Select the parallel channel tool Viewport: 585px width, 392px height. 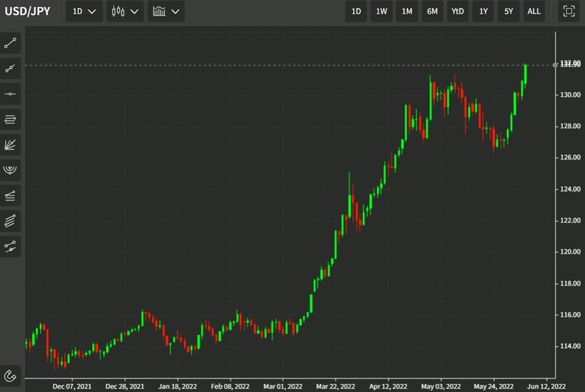10,221
